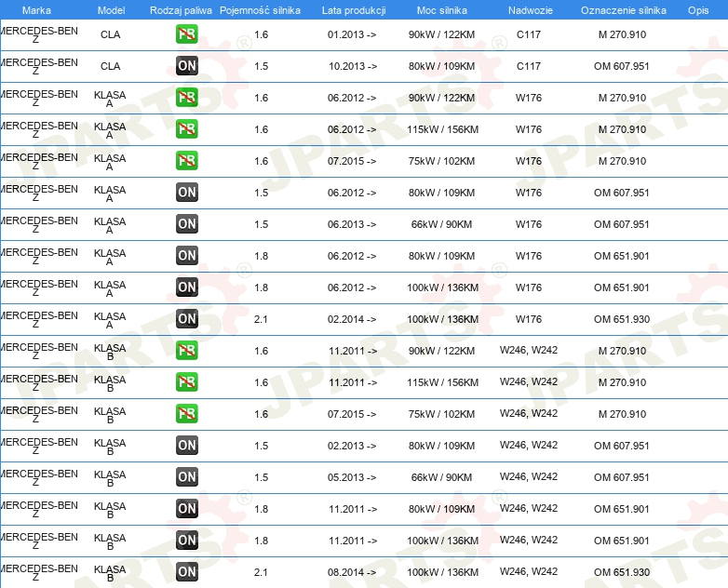
Task: Click the PB icon for Klasa B 115kW/156KM
Action: pos(187,382)
